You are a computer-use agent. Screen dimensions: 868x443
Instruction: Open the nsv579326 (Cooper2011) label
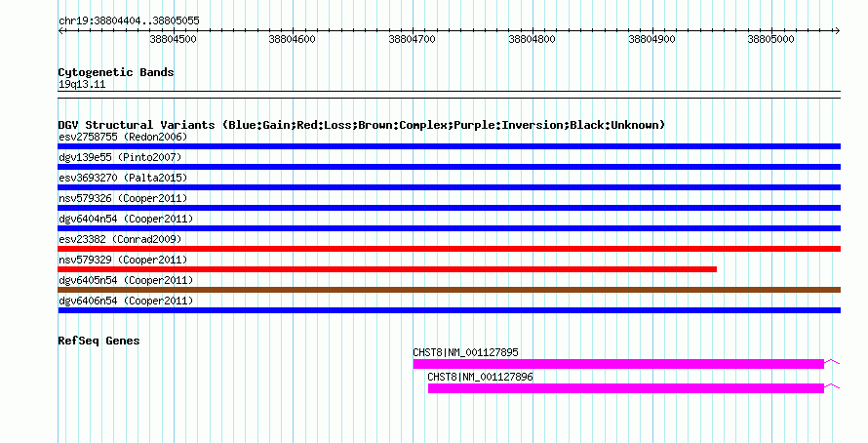coord(123,198)
